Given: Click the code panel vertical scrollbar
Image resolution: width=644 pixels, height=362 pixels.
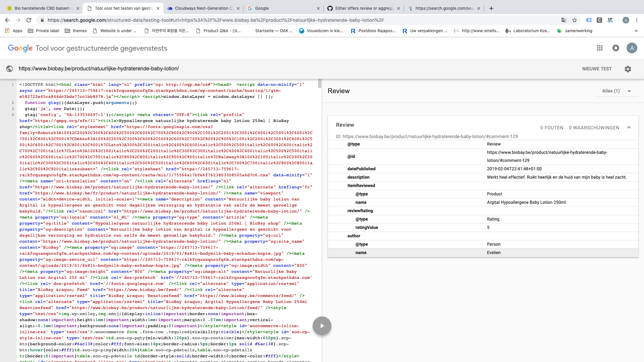Looking at the screenshot, I should [x=320, y=84].
